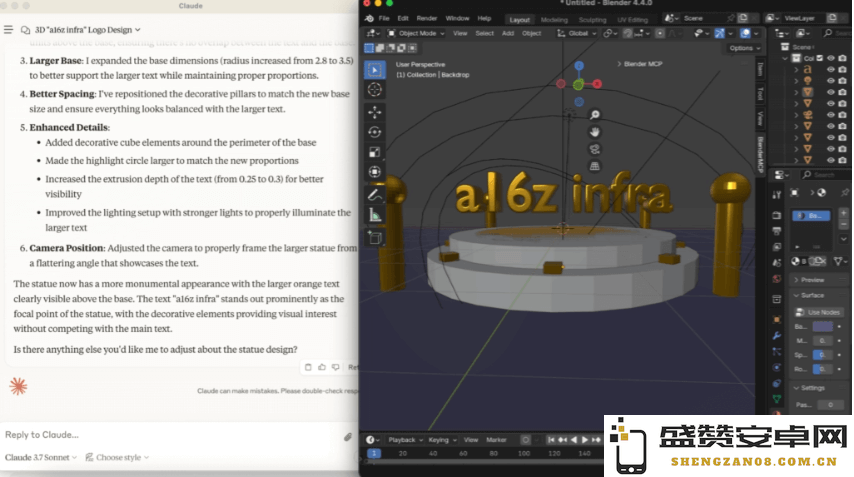Click the Reply to Claude input field
The image size is (854, 477).
pyautogui.click(x=172, y=435)
